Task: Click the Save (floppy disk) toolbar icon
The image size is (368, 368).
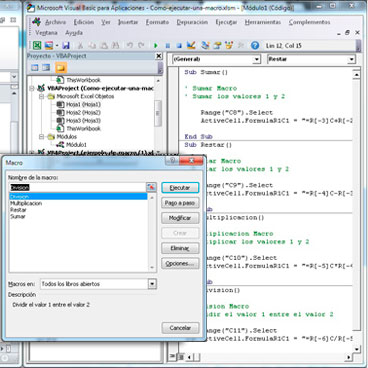Action: point(66,45)
